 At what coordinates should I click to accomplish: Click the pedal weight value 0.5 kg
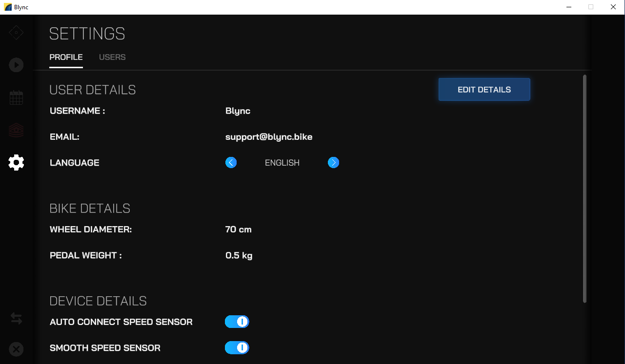tap(239, 255)
